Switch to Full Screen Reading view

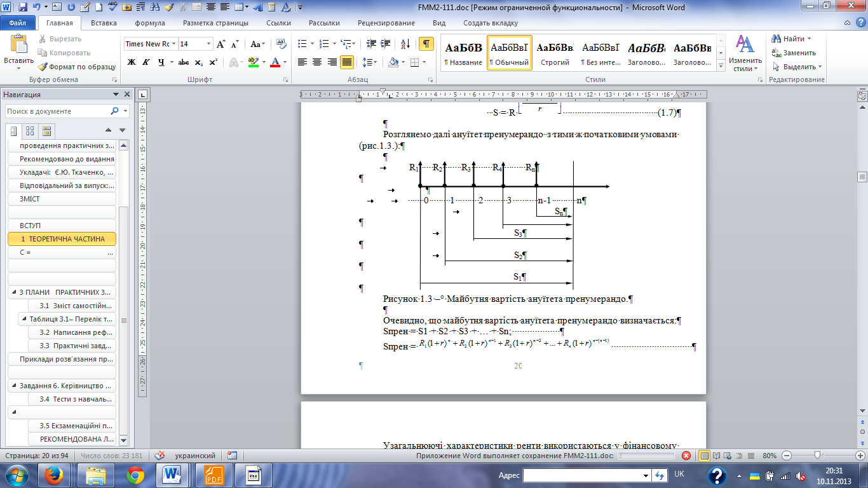coord(715,456)
